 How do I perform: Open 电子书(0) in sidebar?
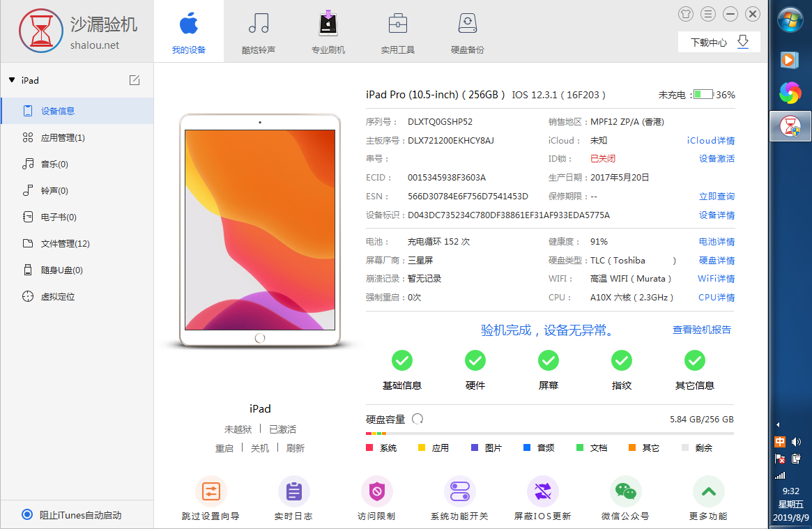[77, 217]
